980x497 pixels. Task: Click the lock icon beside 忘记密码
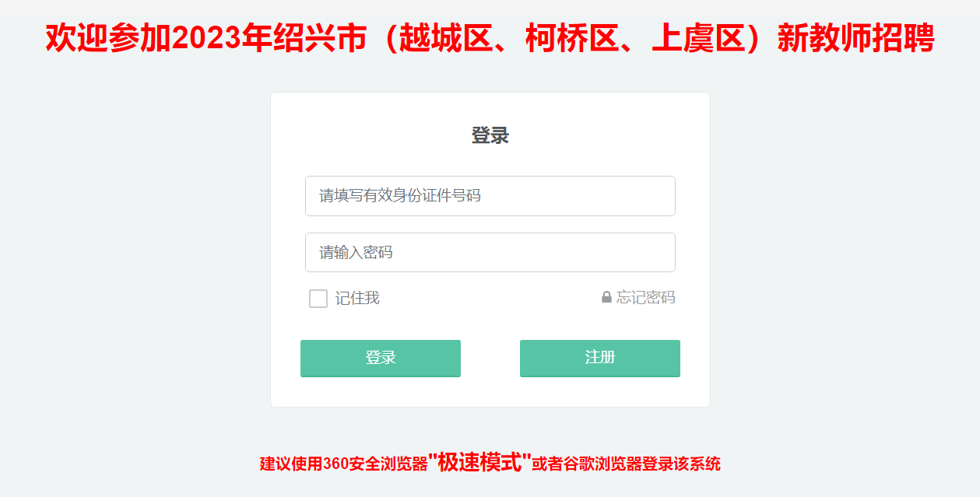(x=606, y=297)
